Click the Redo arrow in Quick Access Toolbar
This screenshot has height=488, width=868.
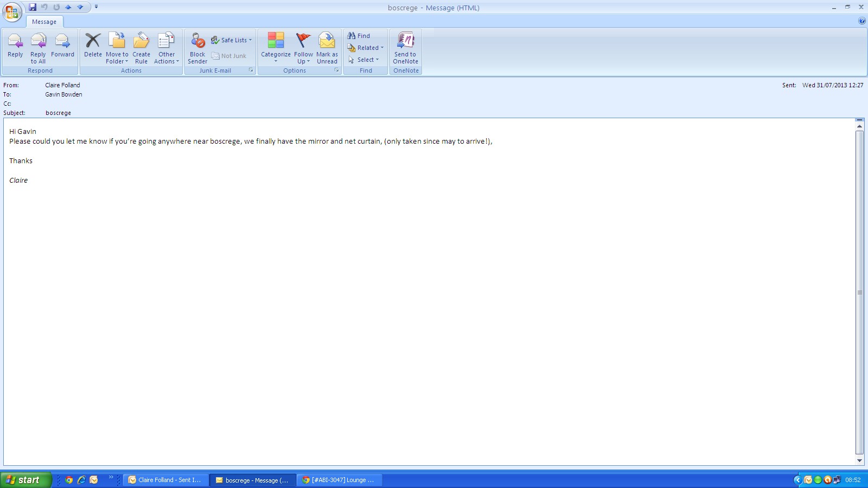point(56,7)
